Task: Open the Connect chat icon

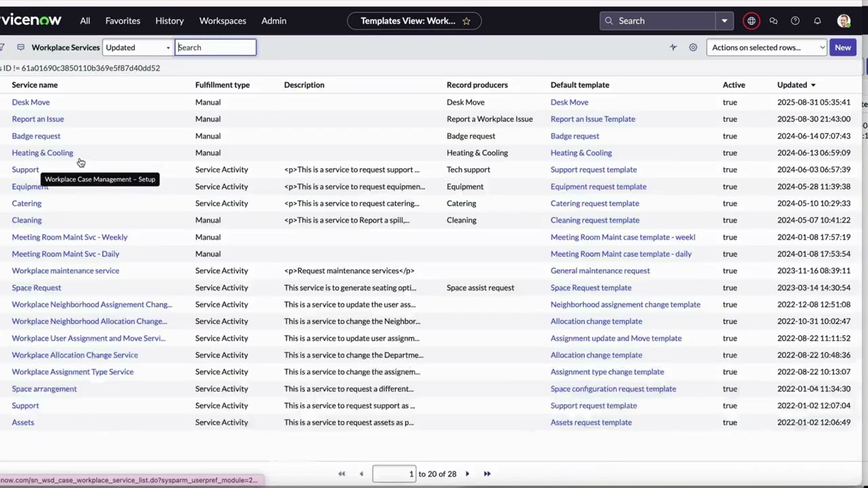Action: [773, 20]
